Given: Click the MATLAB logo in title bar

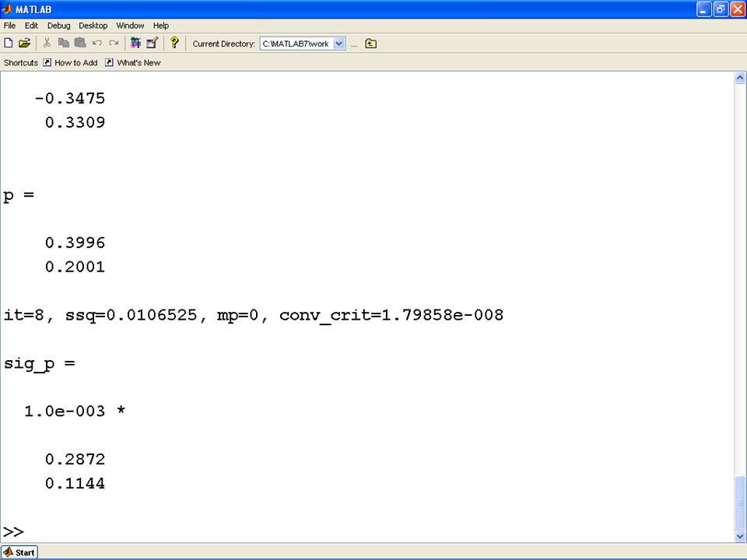Looking at the screenshot, I should (x=7, y=9).
